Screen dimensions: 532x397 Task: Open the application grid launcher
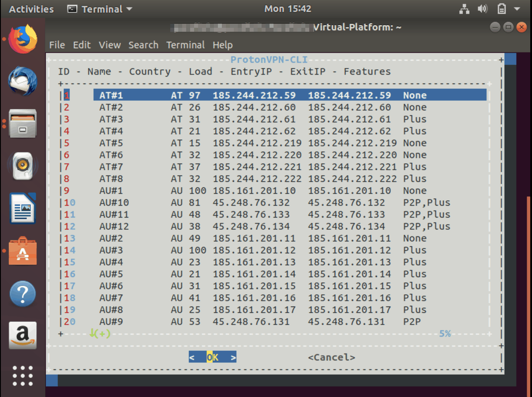(x=22, y=376)
